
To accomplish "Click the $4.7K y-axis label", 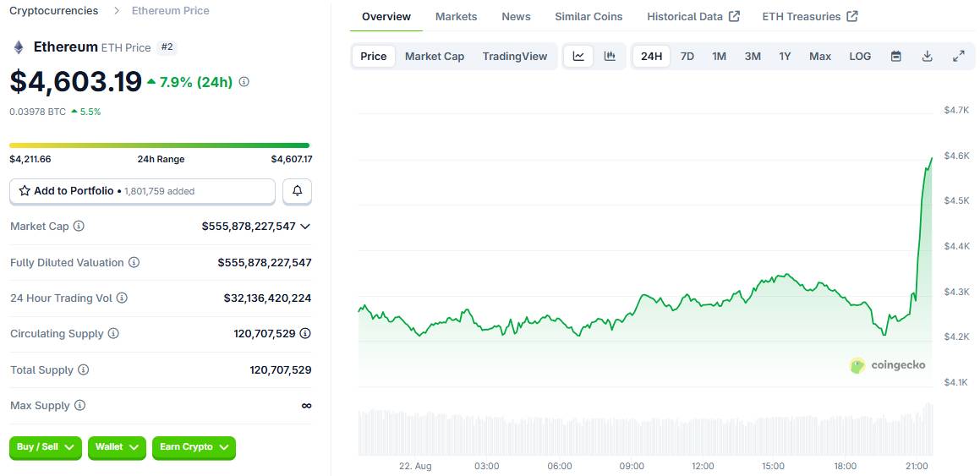I will coord(956,110).
